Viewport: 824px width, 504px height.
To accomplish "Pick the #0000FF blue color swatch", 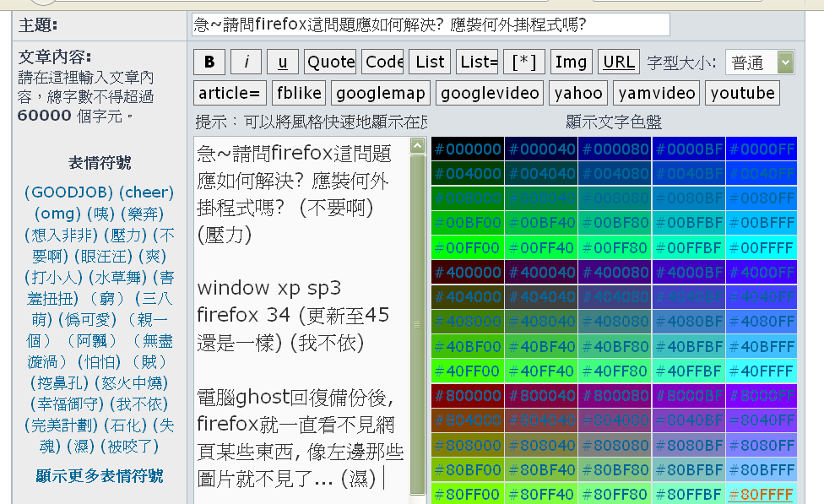I will 762,149.
